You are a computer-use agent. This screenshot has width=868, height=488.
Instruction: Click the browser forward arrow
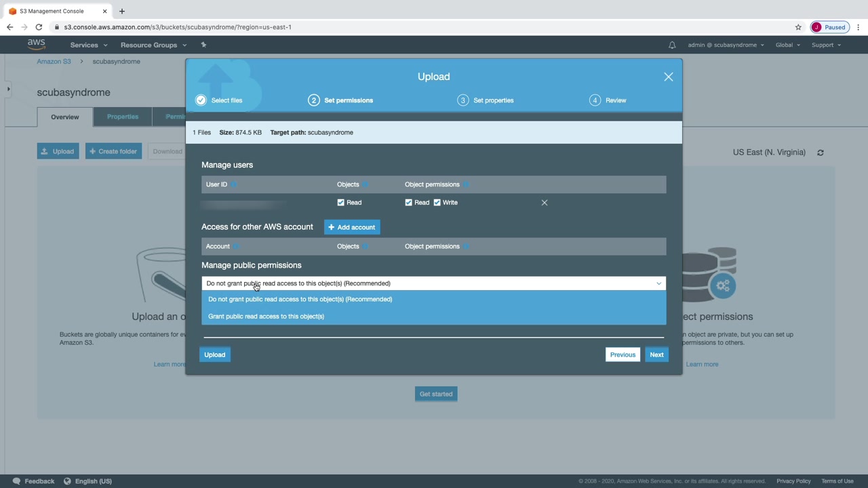[x=24, y=27]
